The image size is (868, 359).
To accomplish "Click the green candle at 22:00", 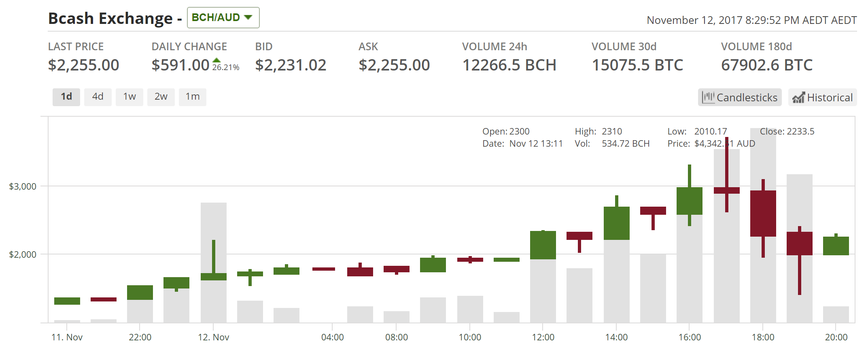I will tap(140, 292).
